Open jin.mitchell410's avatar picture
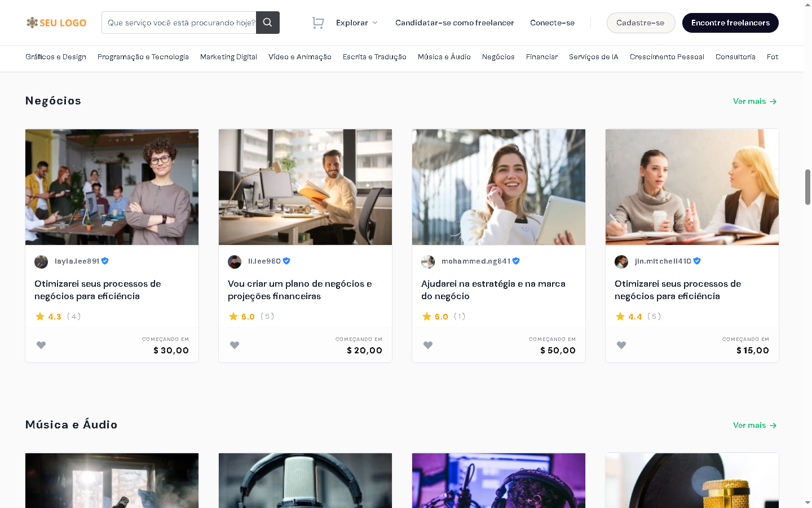Viewport: 812px width, 508px height. coord(621,261)
